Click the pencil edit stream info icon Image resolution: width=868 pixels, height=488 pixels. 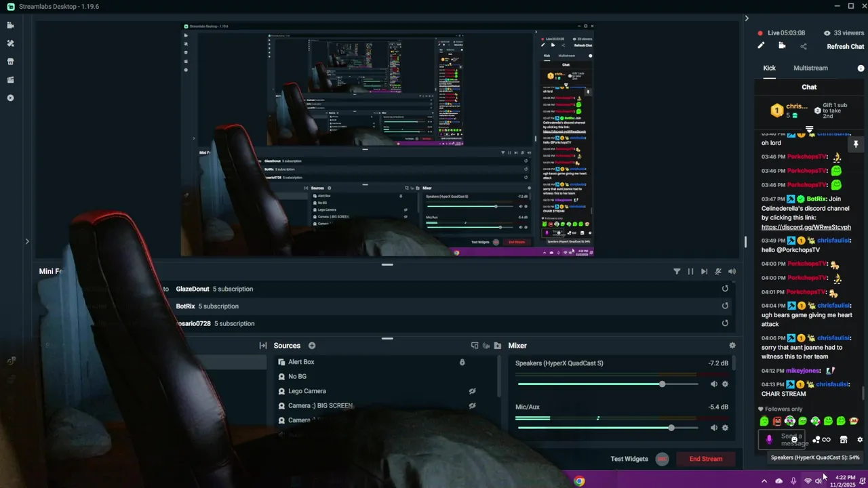(x=761, y=46)
